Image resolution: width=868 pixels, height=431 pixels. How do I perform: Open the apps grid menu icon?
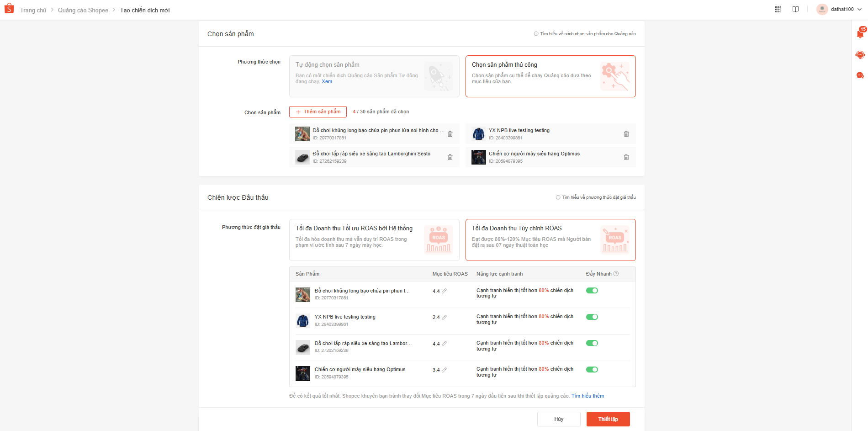(x=778, y=10)
